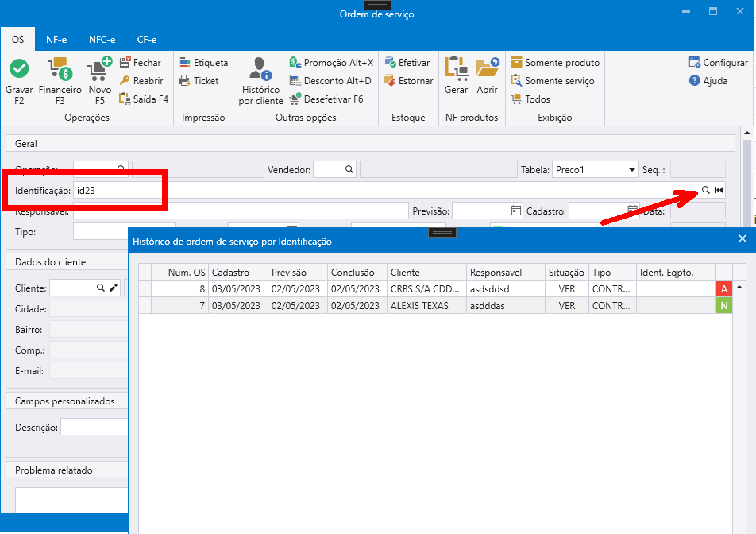Click the search magnifier beside Identificação
The height and width of the screenshot is (534, 756).
tap(706, 190)
